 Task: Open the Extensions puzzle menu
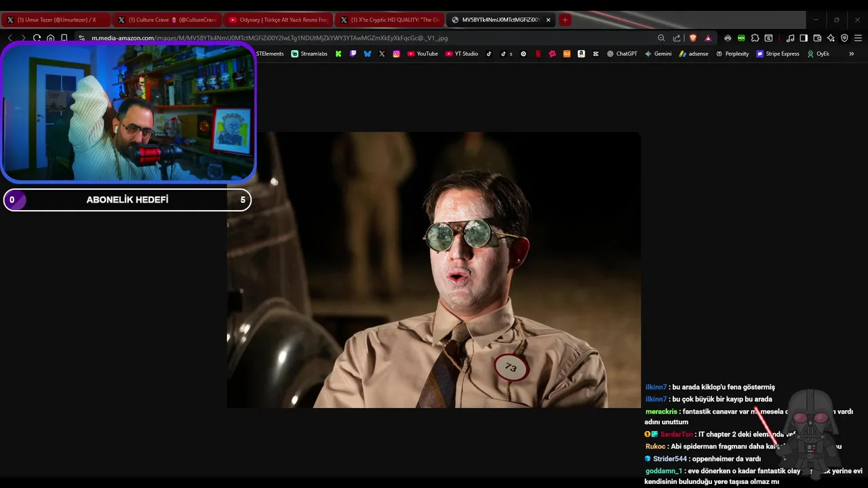tap(755, 38)
